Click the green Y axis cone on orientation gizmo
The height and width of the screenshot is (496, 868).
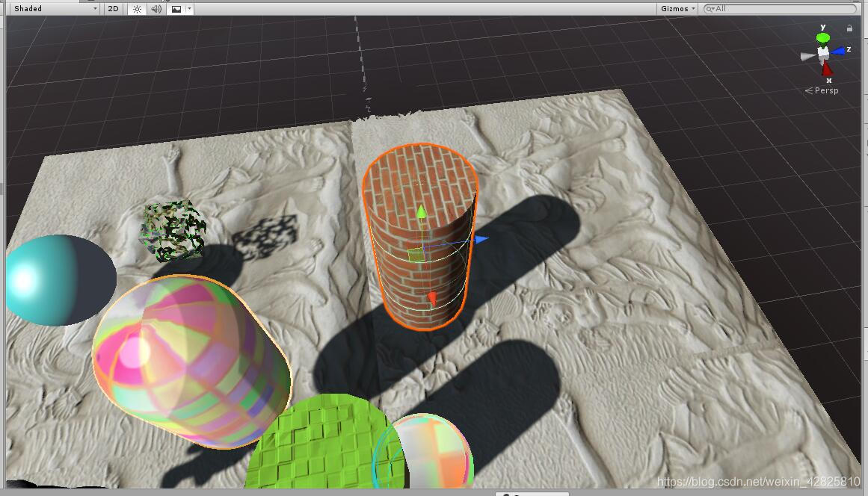[x=823, y=37]
